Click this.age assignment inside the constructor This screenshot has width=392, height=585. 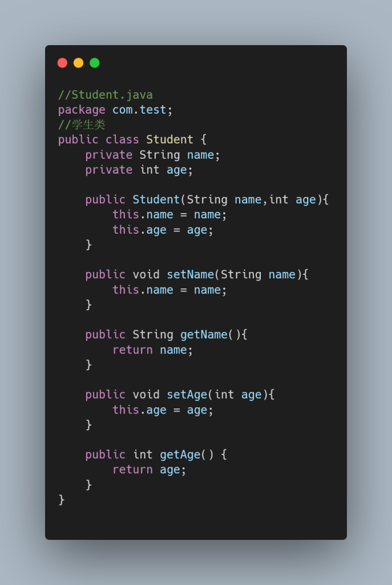(x=163, y=230)
